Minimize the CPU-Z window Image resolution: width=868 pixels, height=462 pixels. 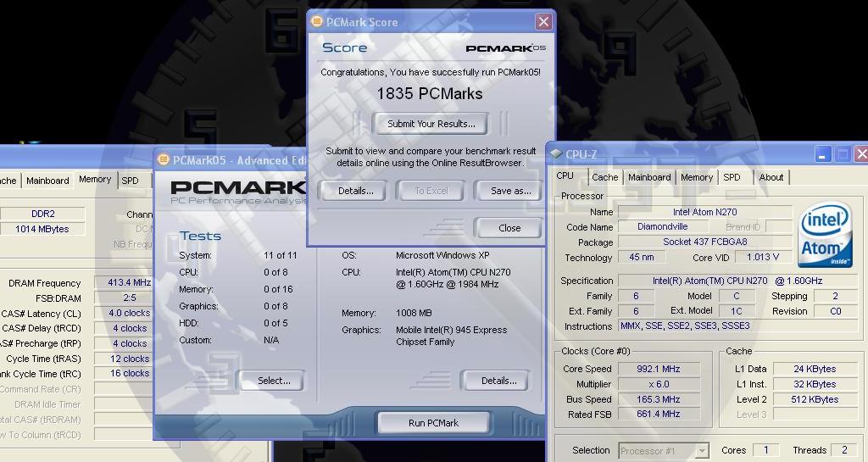pos(822,154)
